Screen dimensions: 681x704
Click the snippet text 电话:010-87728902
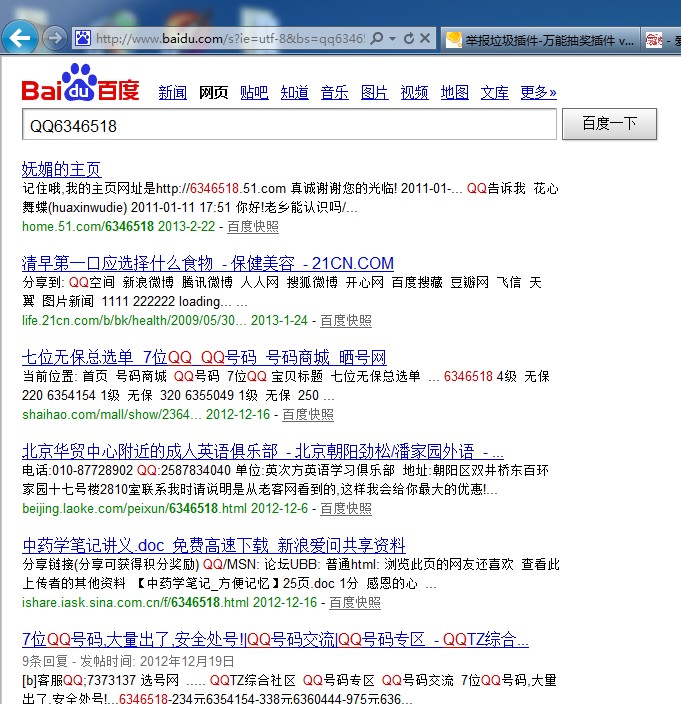(x=78, y=470)
